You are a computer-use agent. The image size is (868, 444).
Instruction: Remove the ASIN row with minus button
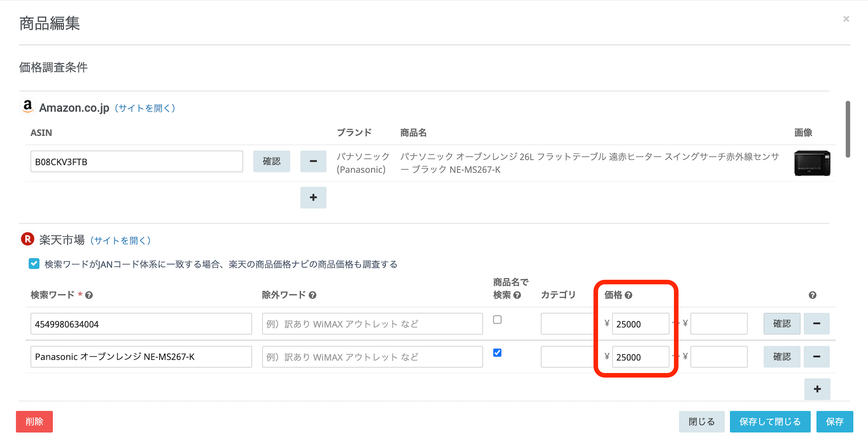click(313, 161)
